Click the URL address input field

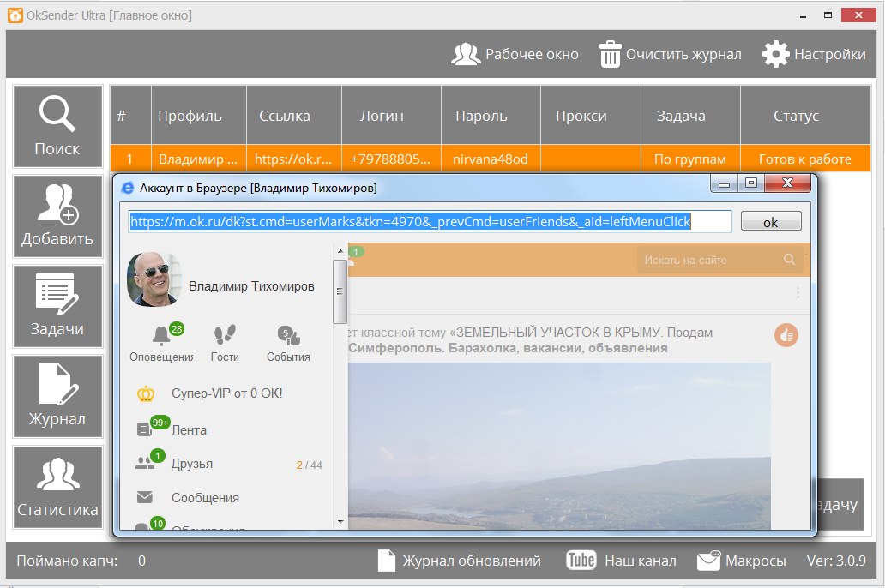[x=429, y=221]
